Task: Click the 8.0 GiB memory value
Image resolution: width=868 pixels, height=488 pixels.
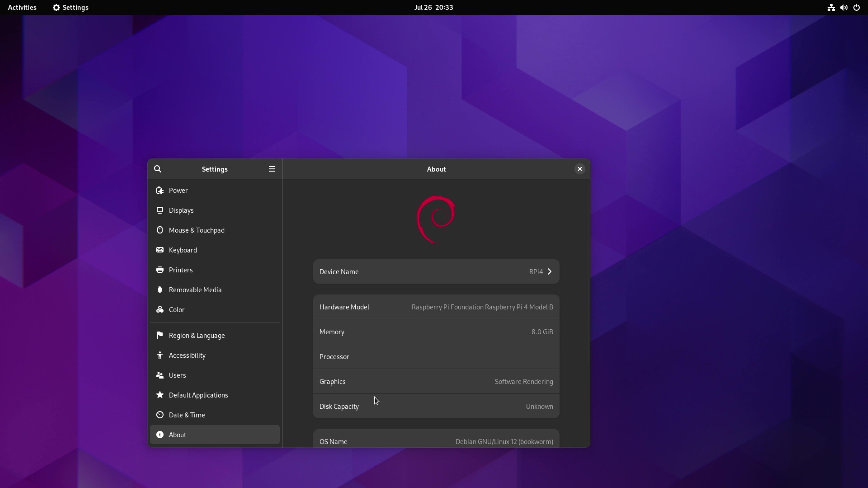Action: (x=542, y=332)
